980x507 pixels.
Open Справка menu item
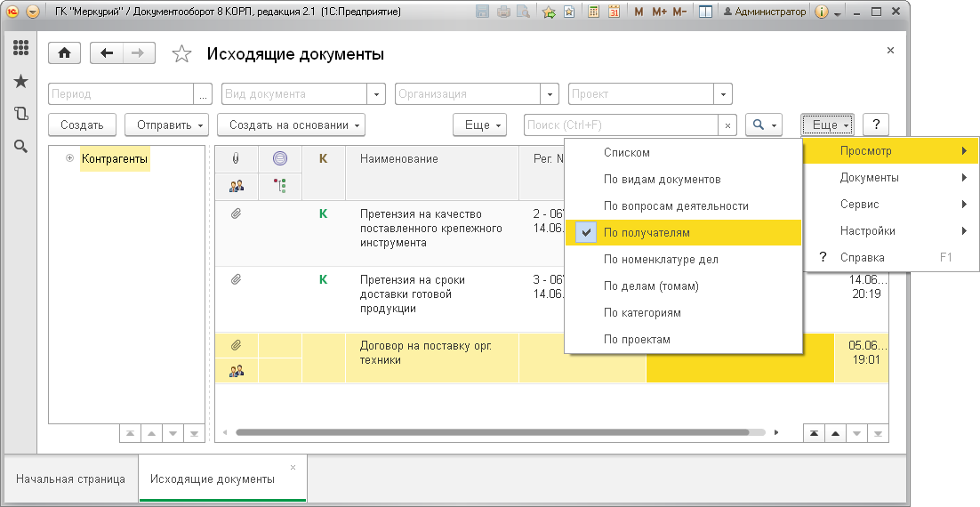click(890, 258)
